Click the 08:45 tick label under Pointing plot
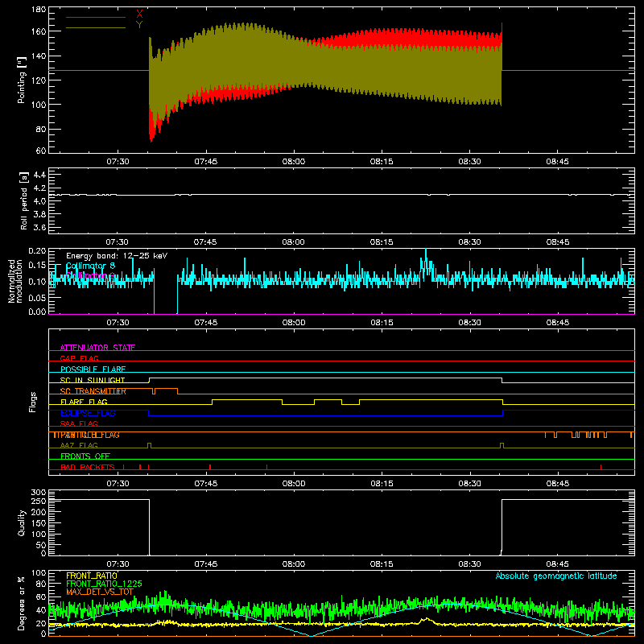This screenshot has width=644, height=644. (x=557, y=162)
